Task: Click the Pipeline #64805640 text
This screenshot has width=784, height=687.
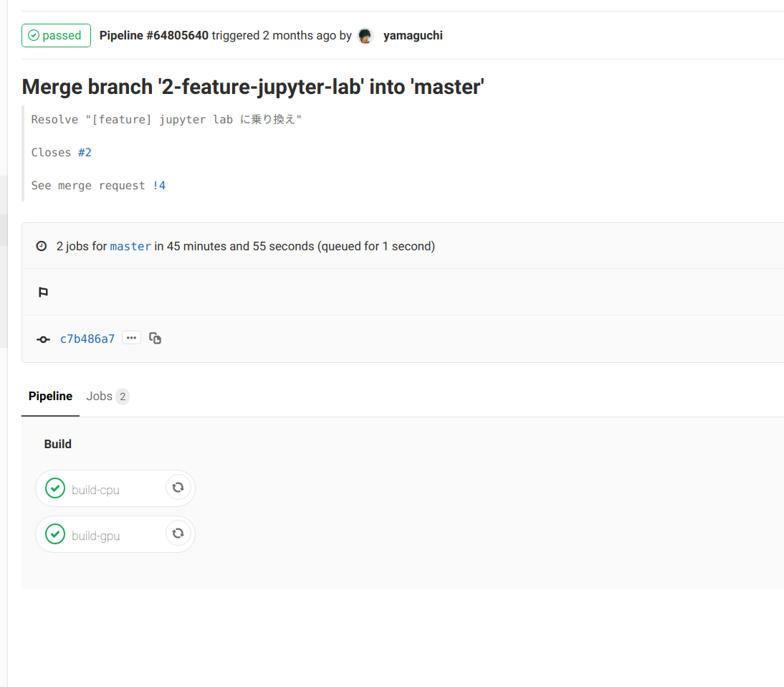Action: pyautogui.click(x=154, y=36)
